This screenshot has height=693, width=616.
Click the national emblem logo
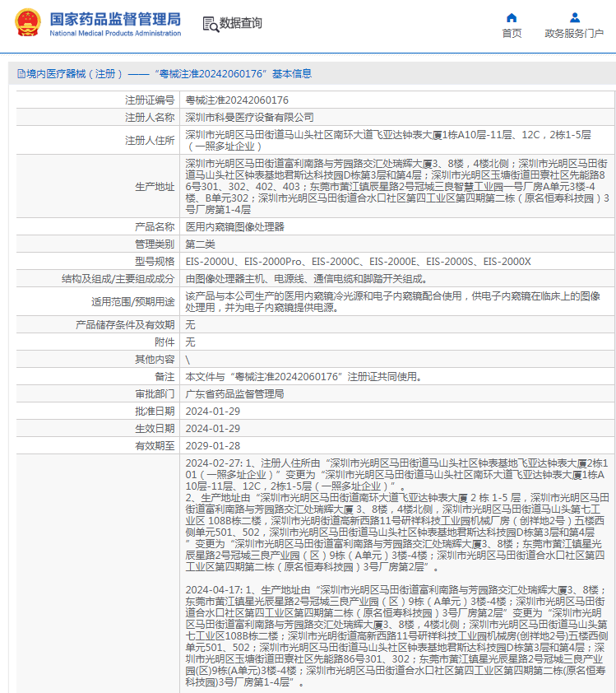28,22
